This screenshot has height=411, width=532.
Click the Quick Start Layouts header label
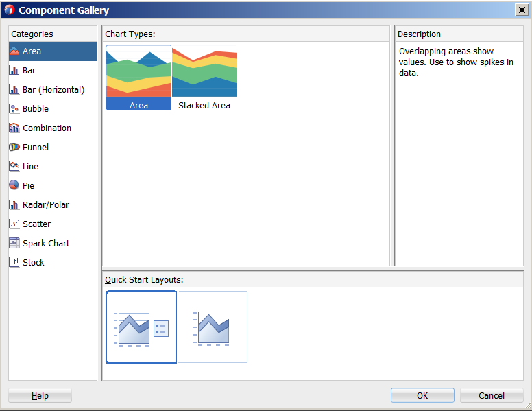point(144,279)
